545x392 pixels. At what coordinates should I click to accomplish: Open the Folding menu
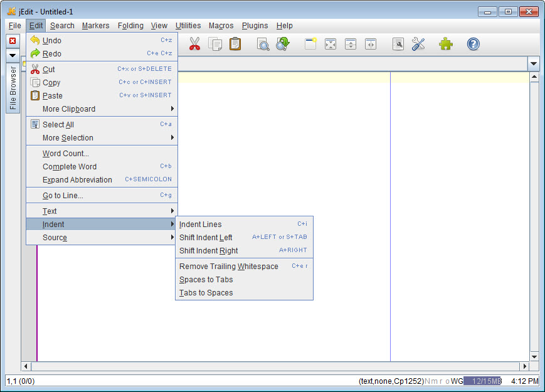tap(130, 26)
